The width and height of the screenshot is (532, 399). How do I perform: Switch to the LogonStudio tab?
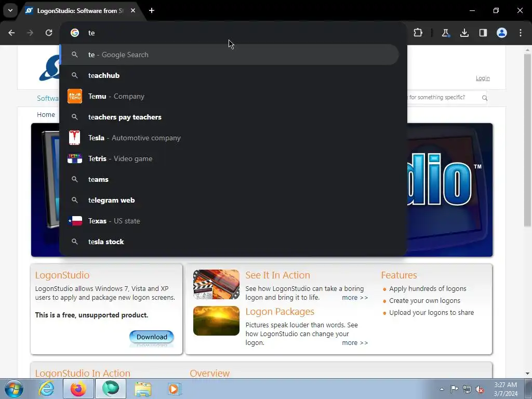coord(79,10)
